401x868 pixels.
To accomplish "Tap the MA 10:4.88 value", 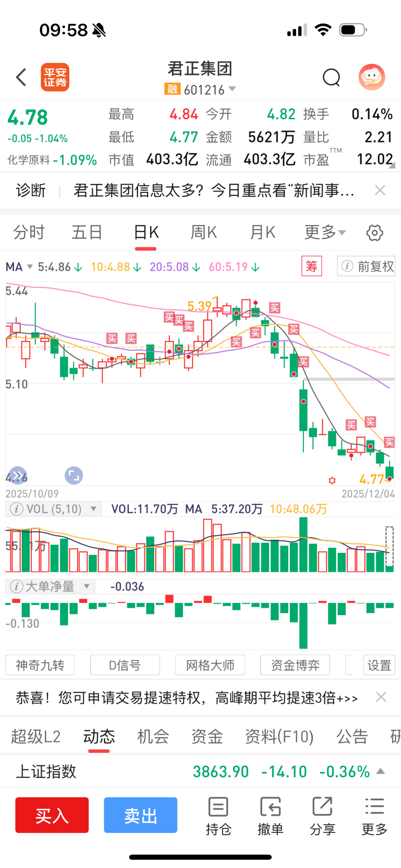I will pyautogui.click(x=116, y=267).
